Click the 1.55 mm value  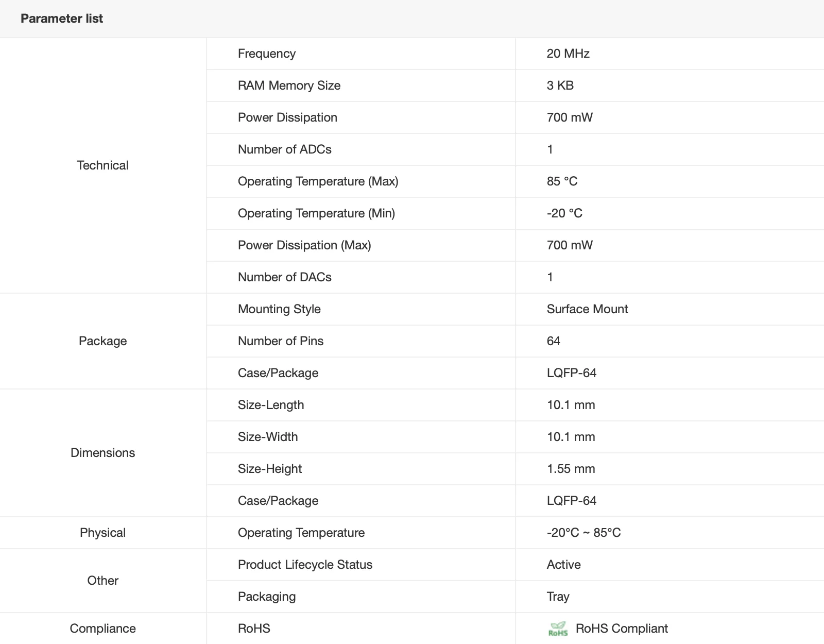pos(571,469)
